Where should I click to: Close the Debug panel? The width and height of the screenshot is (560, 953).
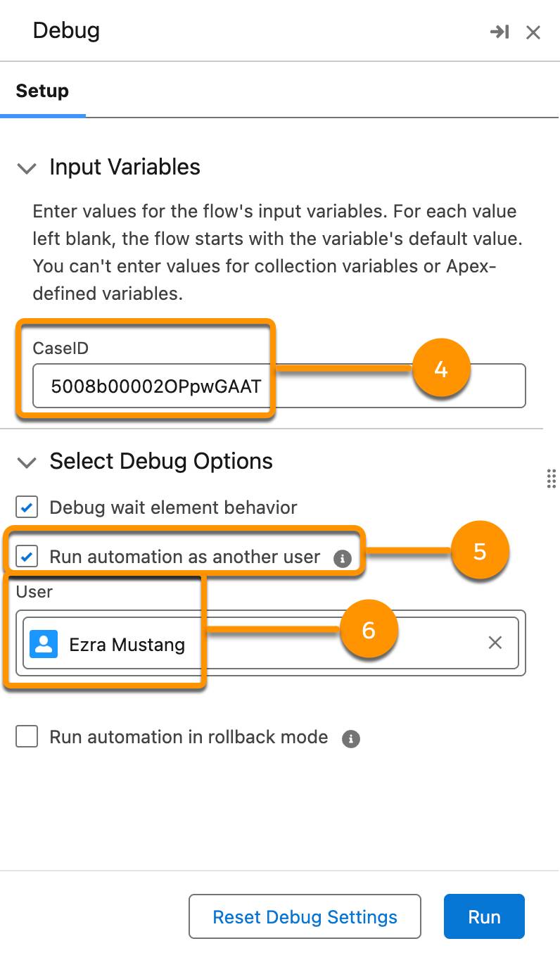[533, 32]
